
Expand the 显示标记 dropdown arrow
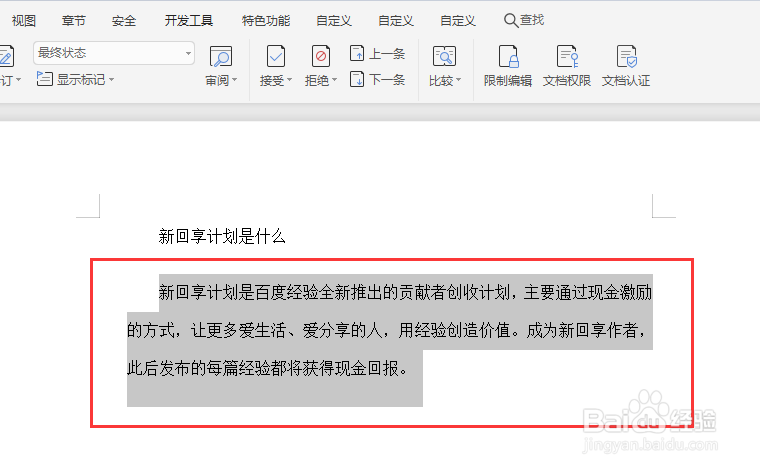[111, 79]
